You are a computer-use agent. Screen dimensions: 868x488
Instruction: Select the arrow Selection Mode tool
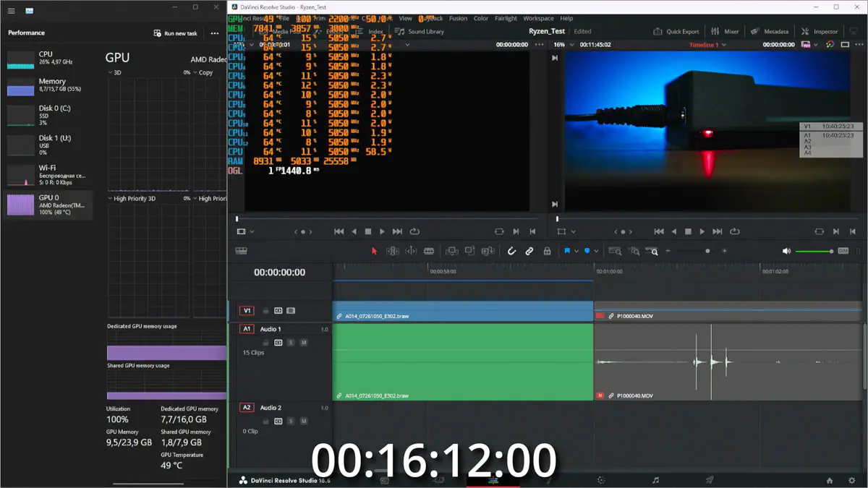pyautogui.click(x=374, y=251)
